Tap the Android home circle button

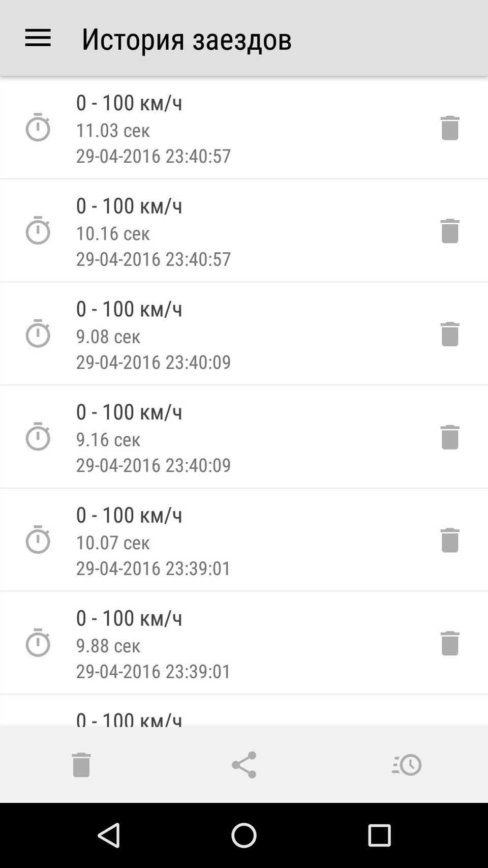(x=244, y=835)
